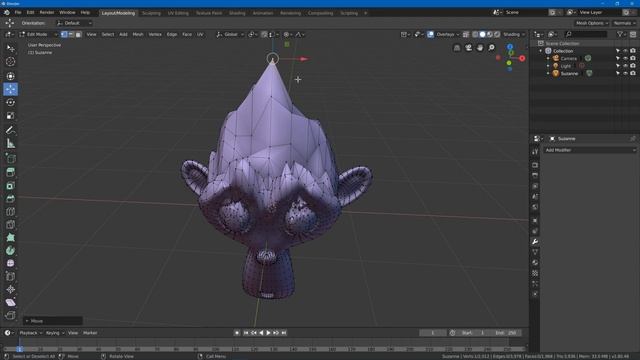Viewport: 640px width, 360px height.
Task: Collapse the Collection tree in outliner
Action: tap(541, 51)
